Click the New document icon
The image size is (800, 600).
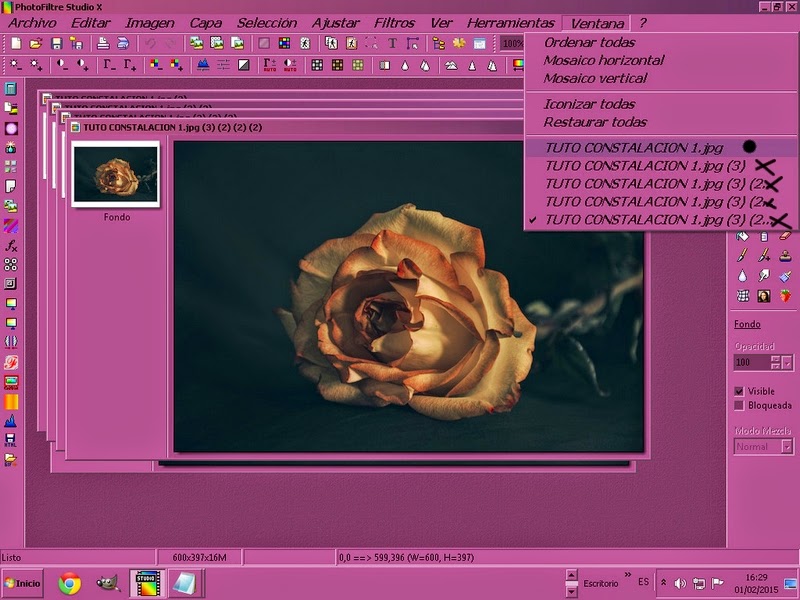click(16, 44)
